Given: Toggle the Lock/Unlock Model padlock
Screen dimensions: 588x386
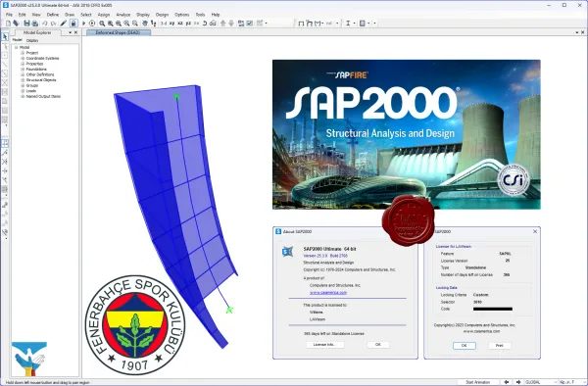Looking at the screenshot, I should (73, 24).
